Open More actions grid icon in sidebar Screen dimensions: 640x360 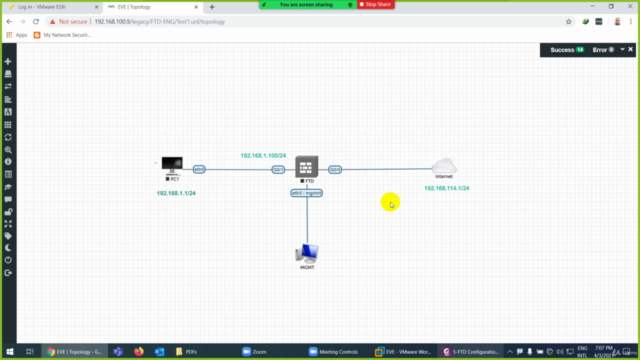(8, 124)
